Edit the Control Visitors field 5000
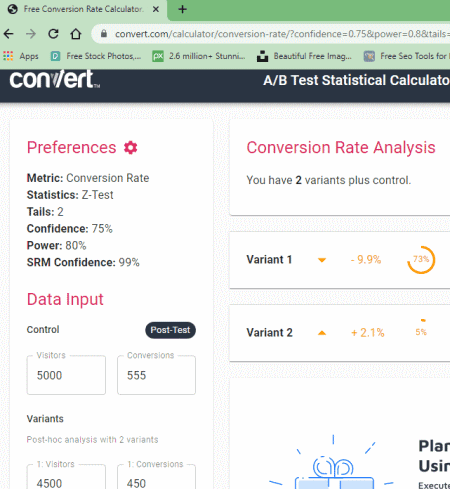 pyautogui.click(x=66, y=375)
